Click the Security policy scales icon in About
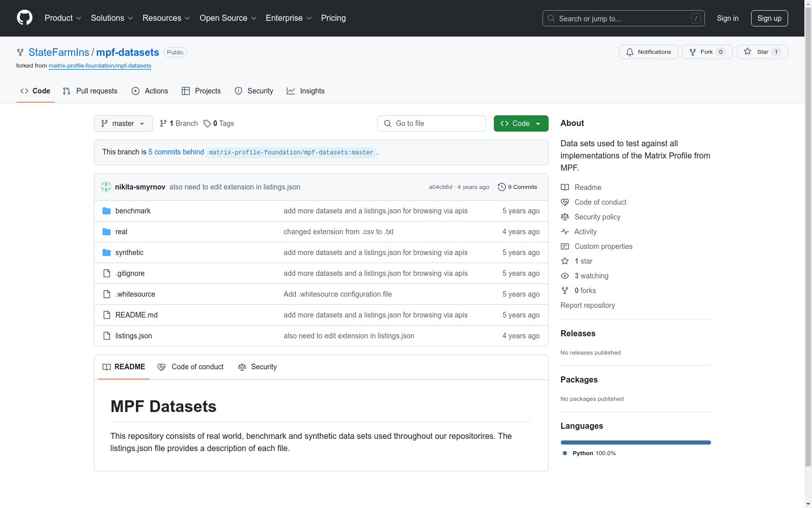812x508 pixels. pyautogui.click(x=565, y=217)
